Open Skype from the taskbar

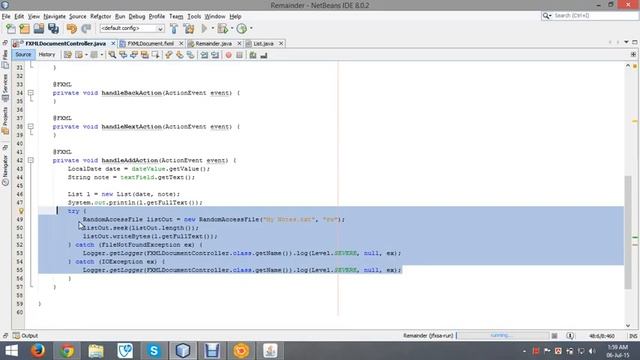tap(154, 351)
